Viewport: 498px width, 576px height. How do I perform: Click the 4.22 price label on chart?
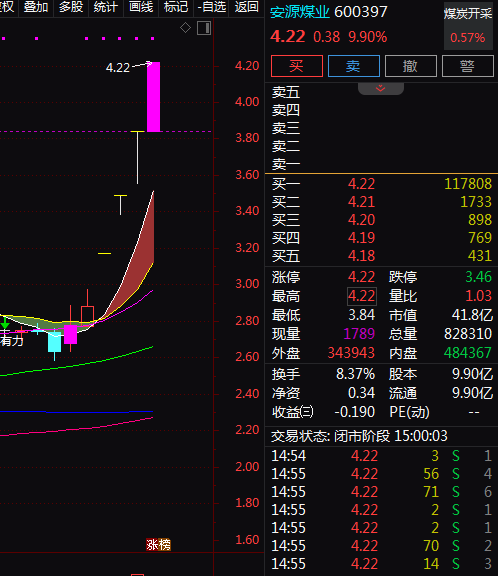point(118,68)
